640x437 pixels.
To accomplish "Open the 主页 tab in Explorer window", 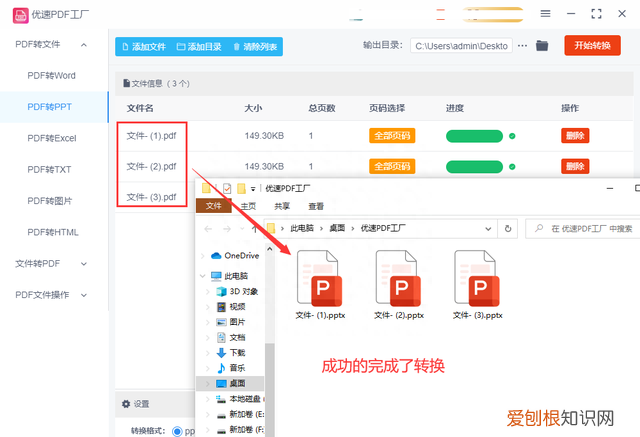I will (248, 206).
